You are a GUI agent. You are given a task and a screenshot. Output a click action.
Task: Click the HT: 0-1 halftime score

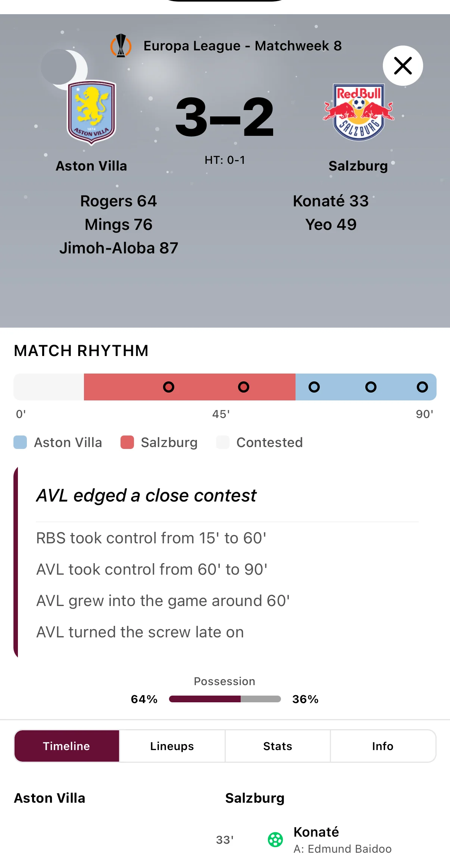click(x=225, y=160)
